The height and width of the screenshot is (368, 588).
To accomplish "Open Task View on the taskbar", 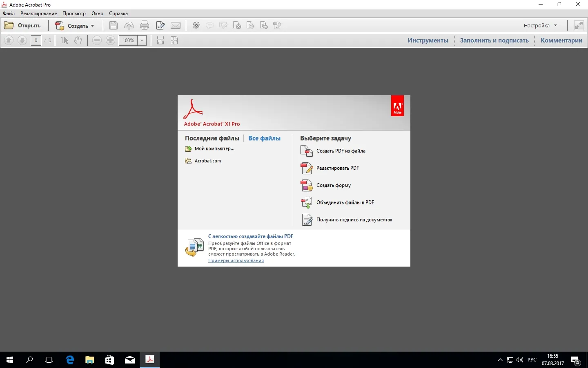I will (x=49, y=360).
